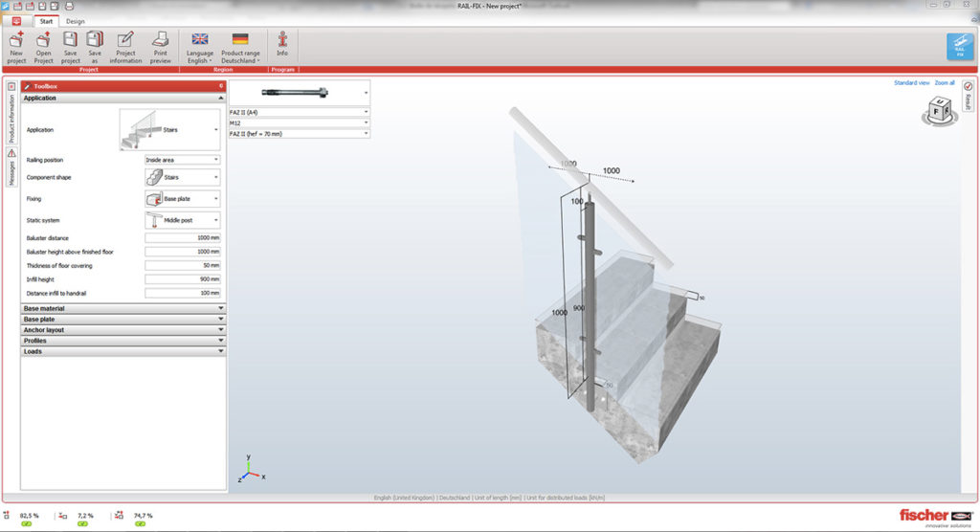Expand the Base plate section

[x=123, y=319]
